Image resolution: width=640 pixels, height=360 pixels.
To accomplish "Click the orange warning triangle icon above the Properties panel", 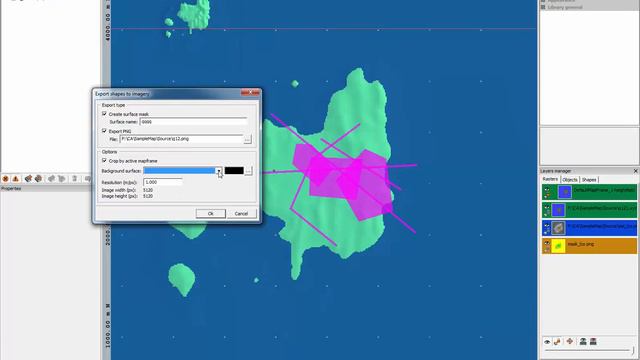I will coord(16,179).
